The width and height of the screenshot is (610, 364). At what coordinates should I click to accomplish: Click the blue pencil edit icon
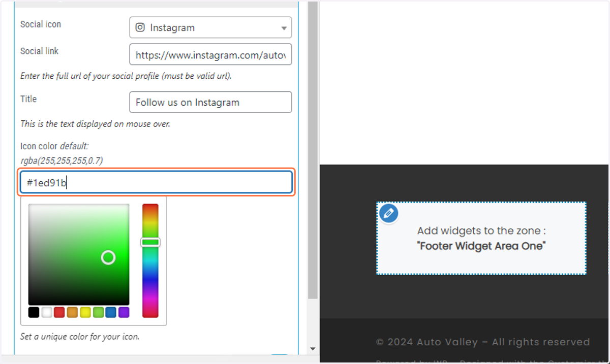389,213
